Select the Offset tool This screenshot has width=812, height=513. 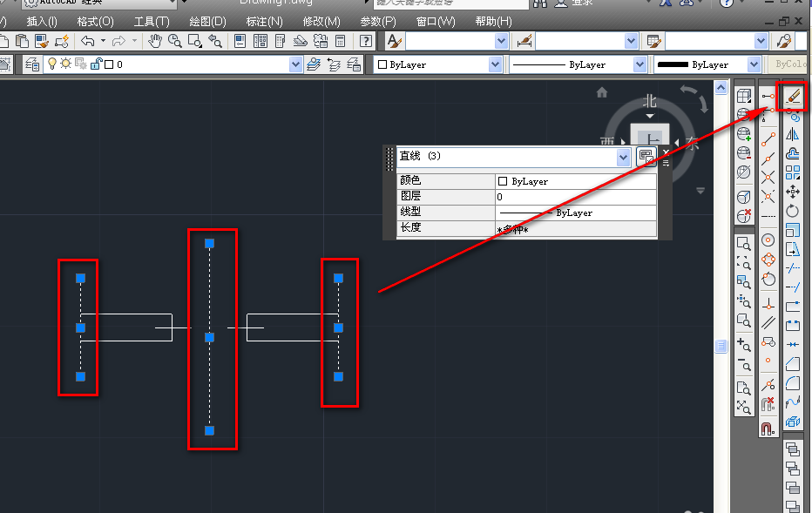793,153
